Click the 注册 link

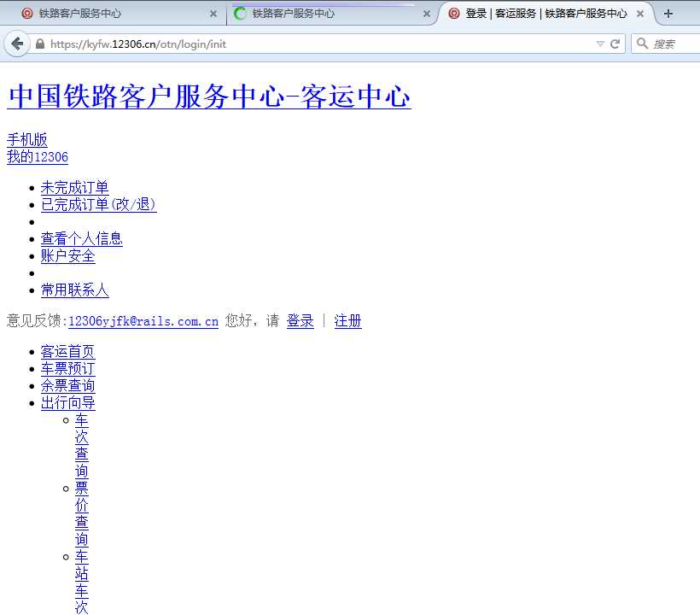(x=347, y=320)
